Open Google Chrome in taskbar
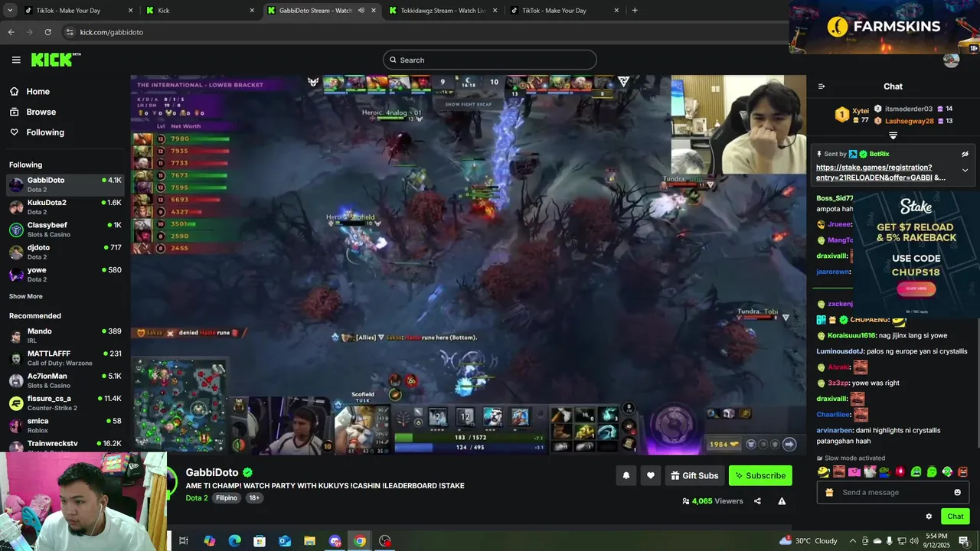The image size is (980, 551). [x=359, y=541]
